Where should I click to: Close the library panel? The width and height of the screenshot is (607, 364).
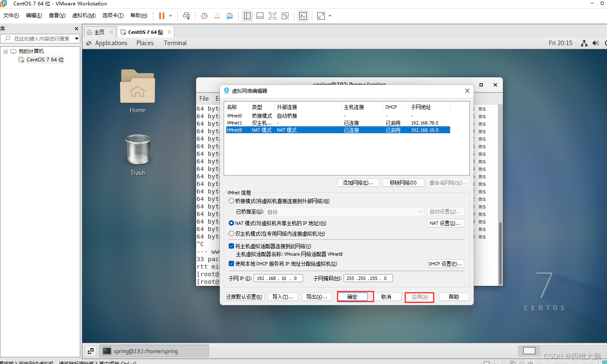77,29
